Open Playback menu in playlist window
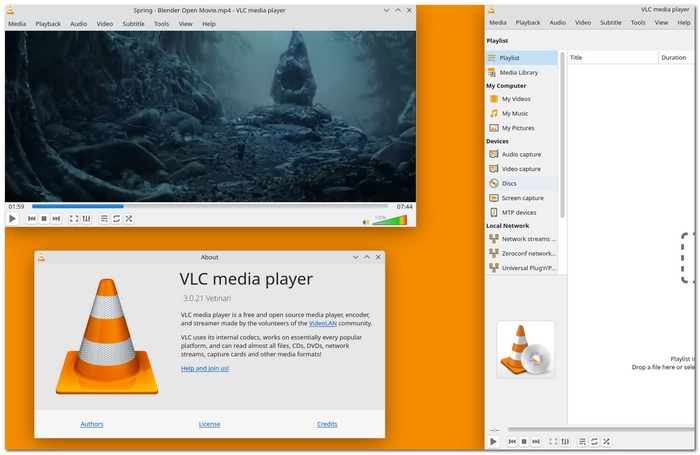 pos(528,22)
